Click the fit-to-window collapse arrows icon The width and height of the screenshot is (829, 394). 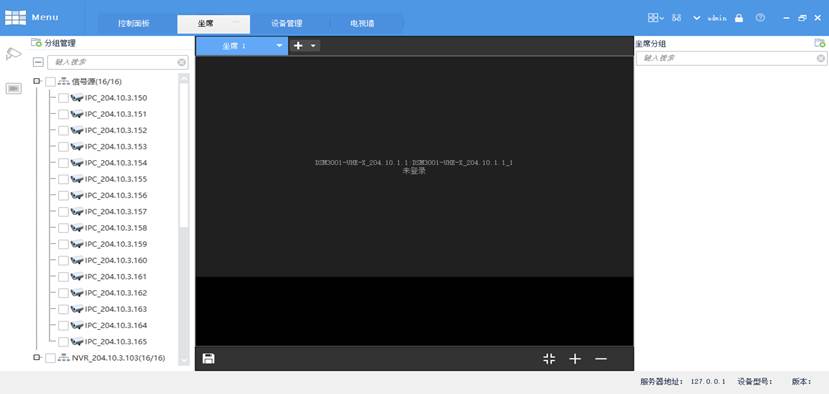549,359
